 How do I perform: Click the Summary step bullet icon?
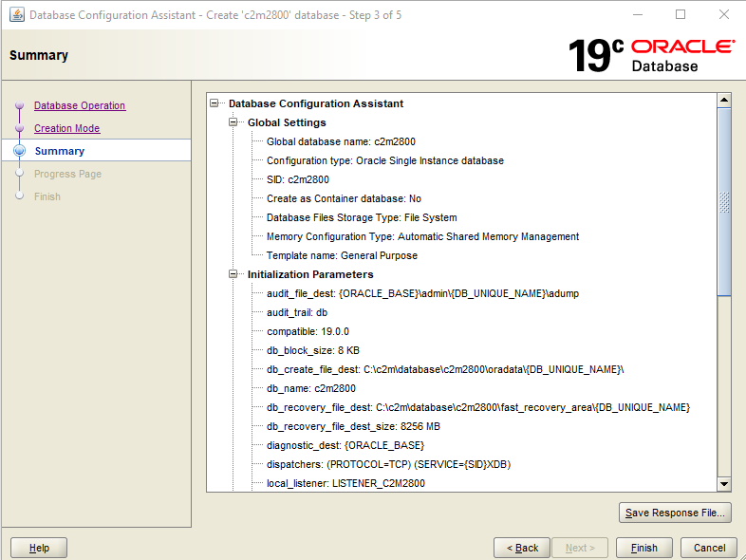tap(20, 150)
